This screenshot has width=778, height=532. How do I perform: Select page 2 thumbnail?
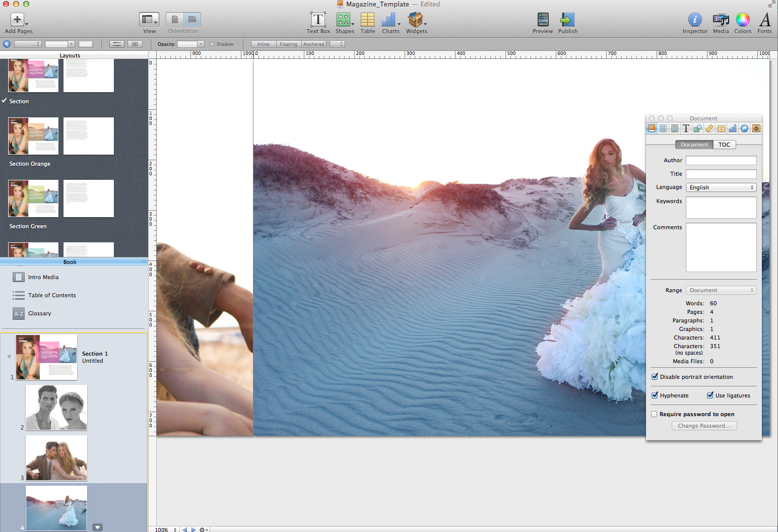tap(56, 408)
